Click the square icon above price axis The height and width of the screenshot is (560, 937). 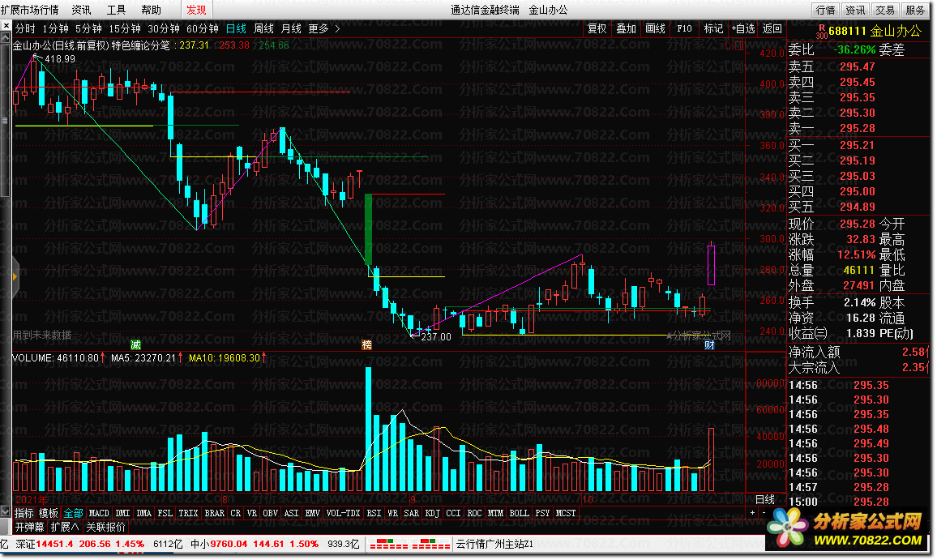(x=740, y=46)
